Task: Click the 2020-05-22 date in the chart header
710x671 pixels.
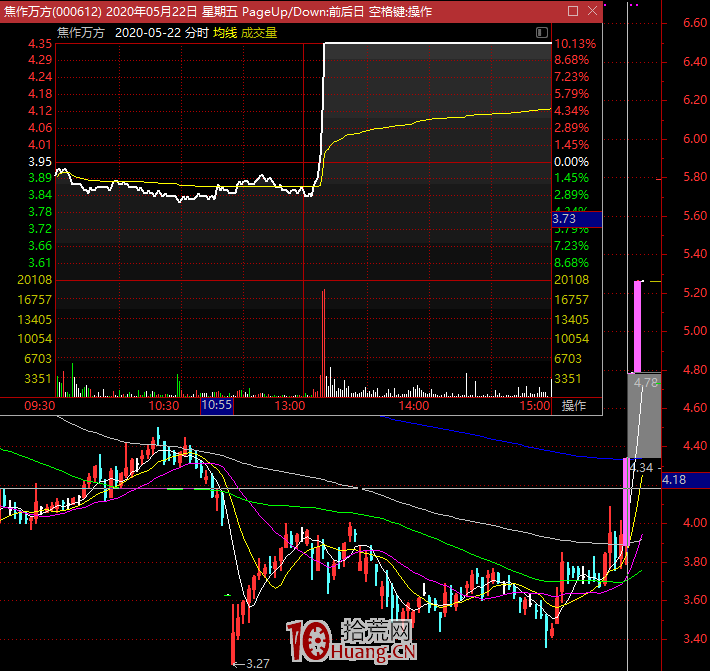Action: [x=148, y=33]
